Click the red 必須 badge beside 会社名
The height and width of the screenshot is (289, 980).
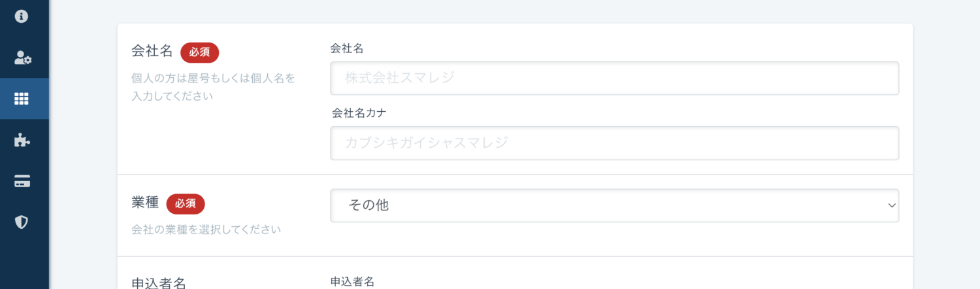tap(199, 52)
